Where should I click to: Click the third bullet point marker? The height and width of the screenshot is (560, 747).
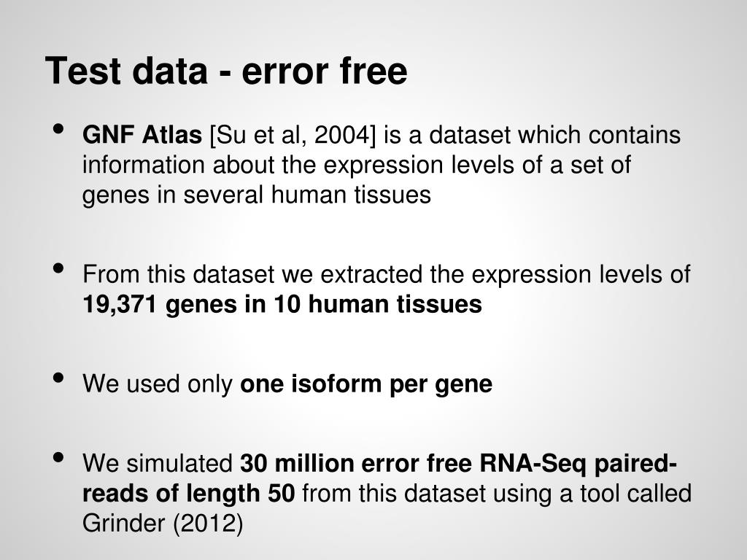[58, 378]
